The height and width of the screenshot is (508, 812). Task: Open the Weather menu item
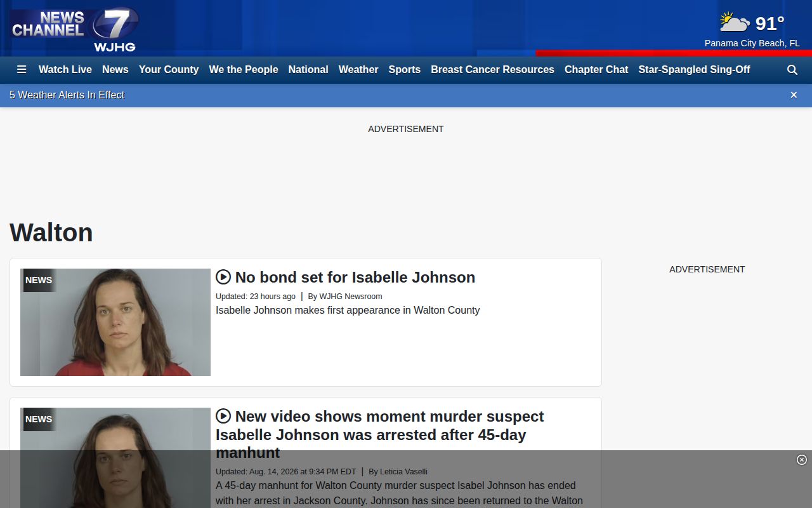pos(358,69)
